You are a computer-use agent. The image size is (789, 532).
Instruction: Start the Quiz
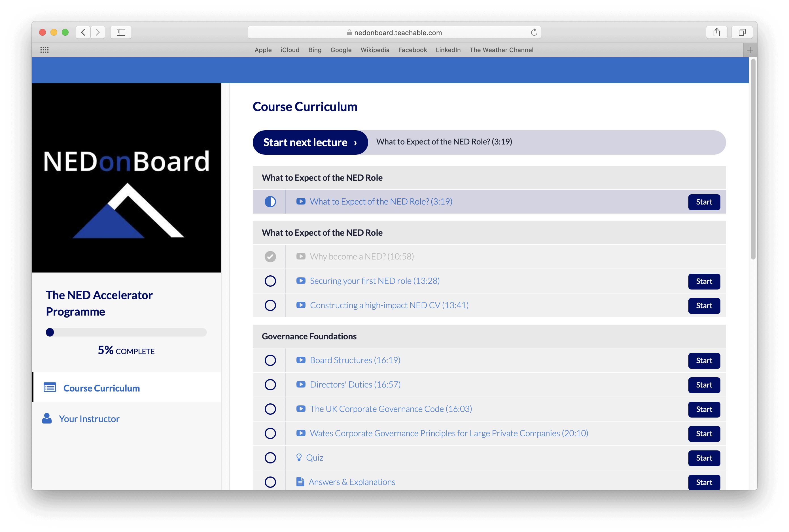click(704, 458)
